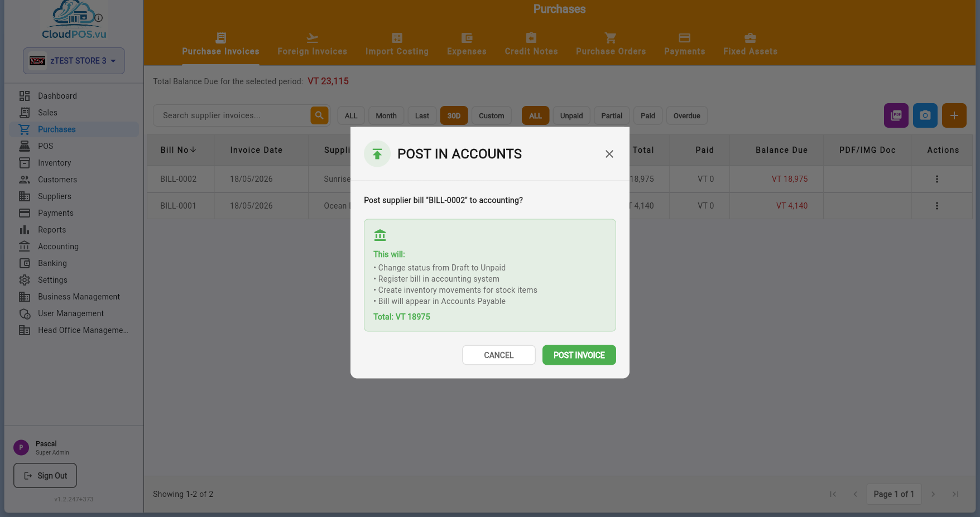Image resolution: width=980 pixels, height=517 pixels.
Task: Click the Sales receipt icon in sidebar
Action: 25,113
